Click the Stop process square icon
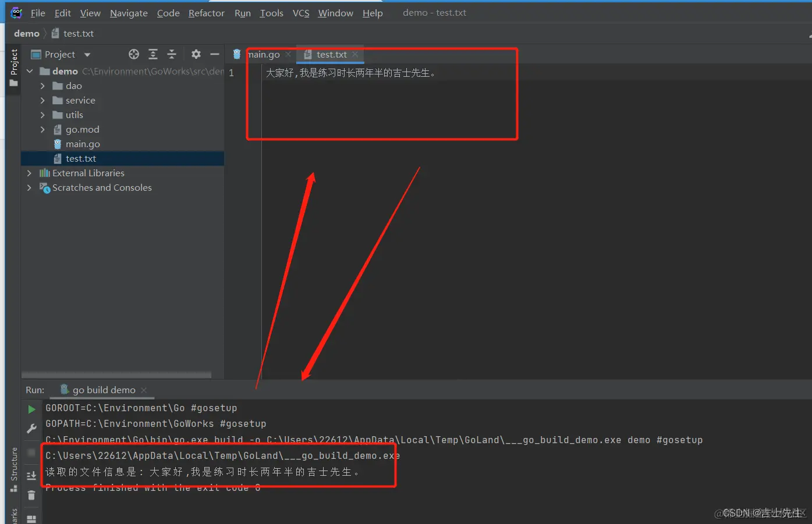812x524 pixels. click(31, 452)
